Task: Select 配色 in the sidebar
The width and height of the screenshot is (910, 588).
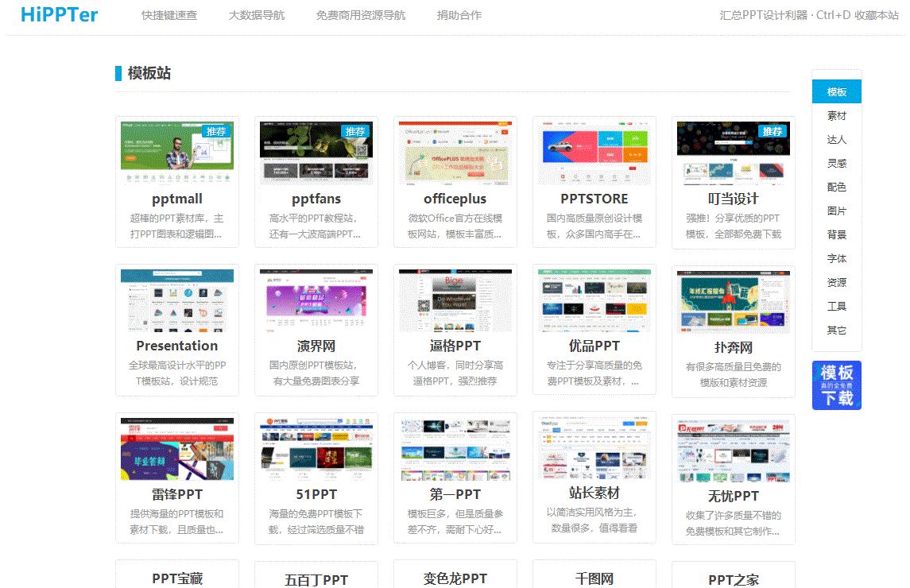Action: point(835,187)
